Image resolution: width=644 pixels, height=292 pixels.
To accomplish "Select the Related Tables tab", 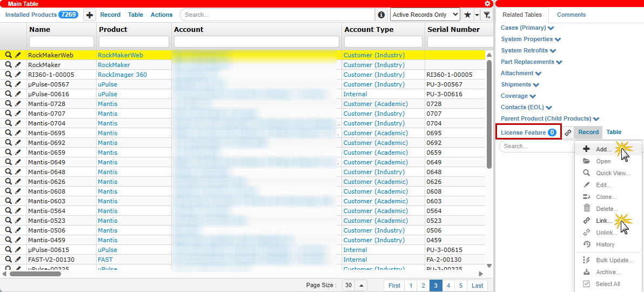I will click(522, 15).
